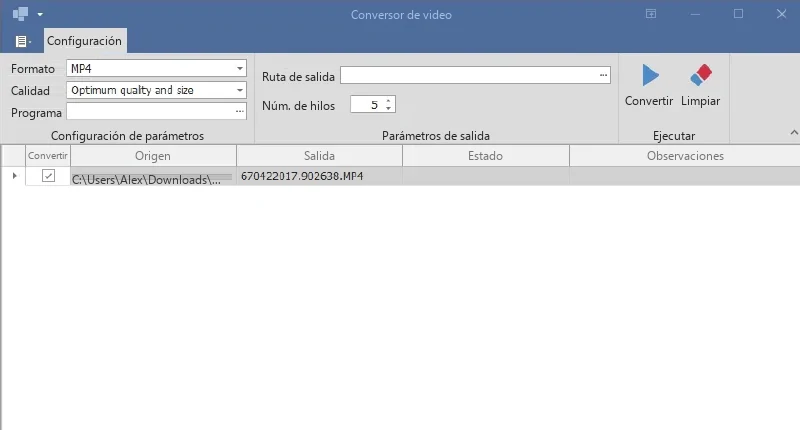
Task: Open the application icon in title bar
Action: click(x=20, y=14)
